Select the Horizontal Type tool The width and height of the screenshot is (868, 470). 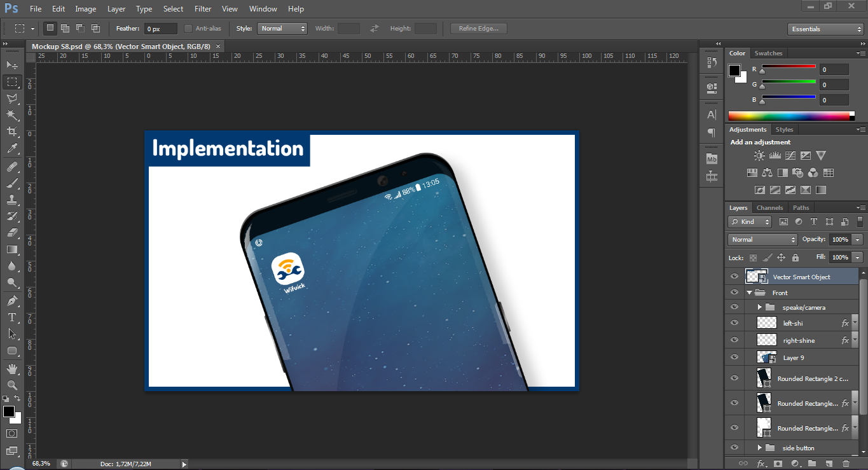point(12,317)
